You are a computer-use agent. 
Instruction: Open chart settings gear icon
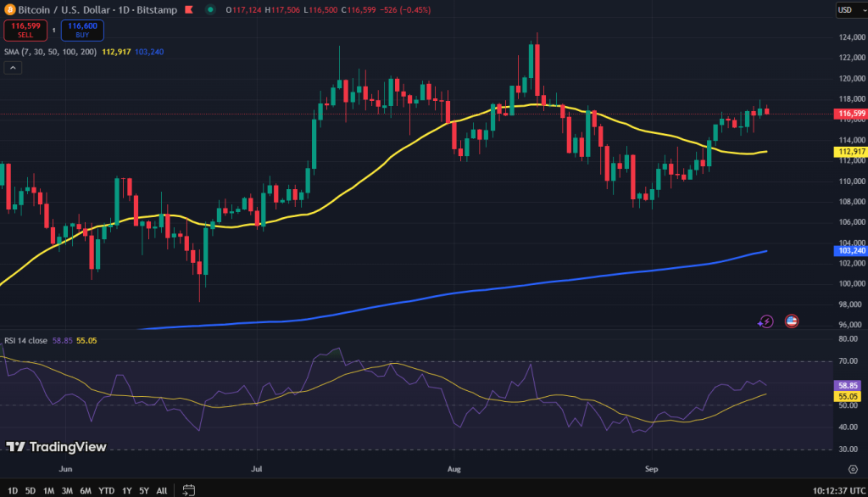click(853, 469)
